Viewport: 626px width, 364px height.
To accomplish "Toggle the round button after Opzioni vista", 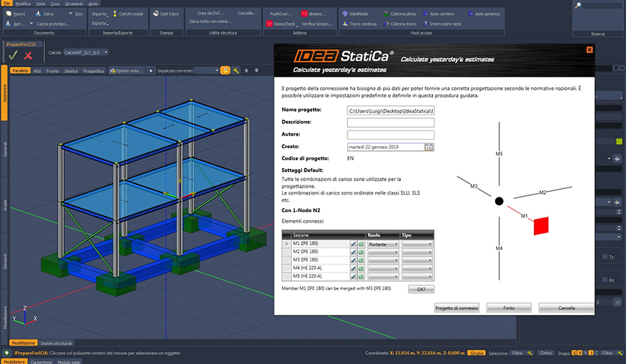I will 151,70.
